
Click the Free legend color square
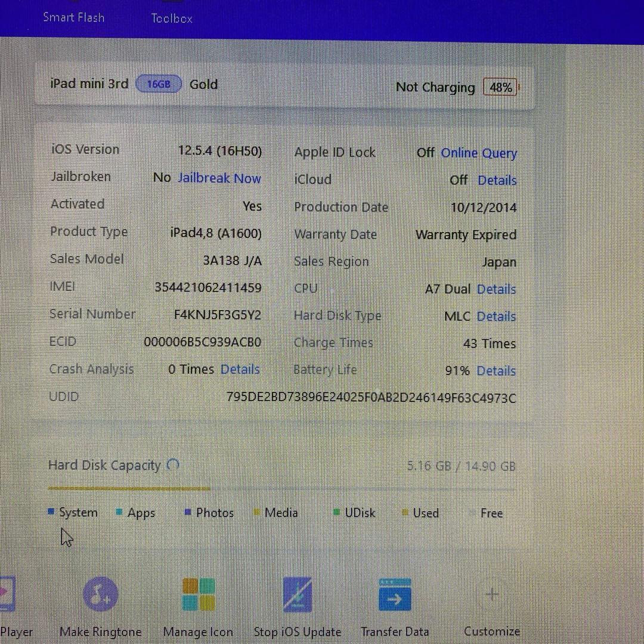pos(473,513)
